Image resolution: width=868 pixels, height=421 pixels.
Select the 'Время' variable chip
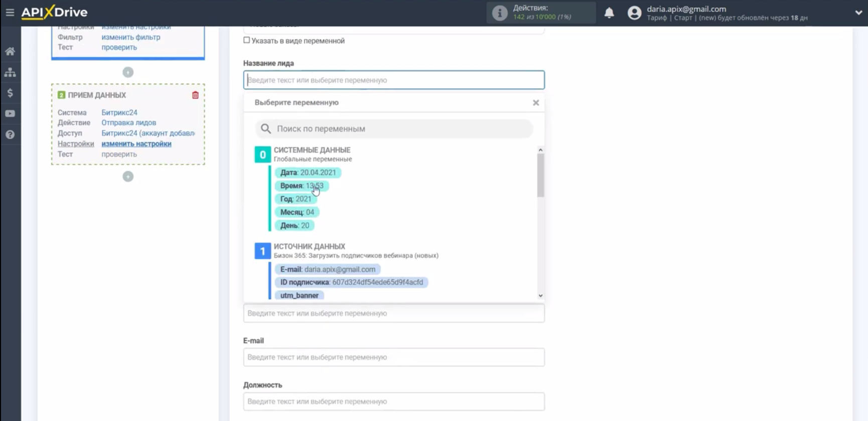302,186
